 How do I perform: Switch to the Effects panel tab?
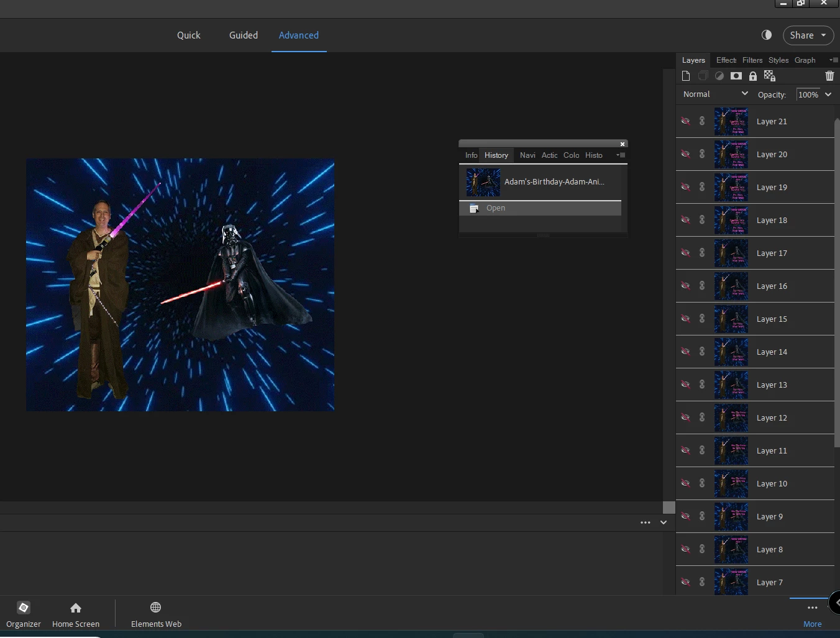[x=726, y=60]
